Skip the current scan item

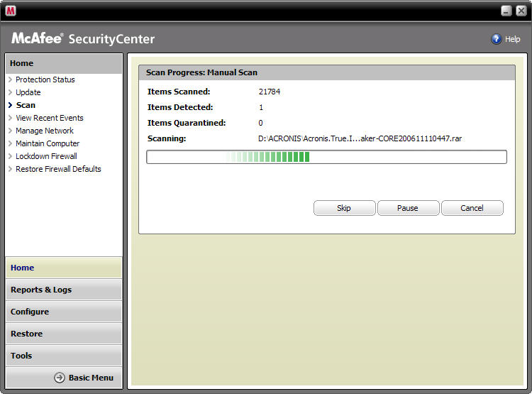344,208
